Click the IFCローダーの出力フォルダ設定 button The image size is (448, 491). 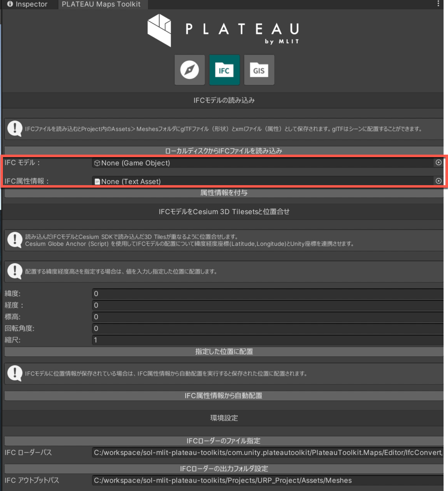pos(224,468)
